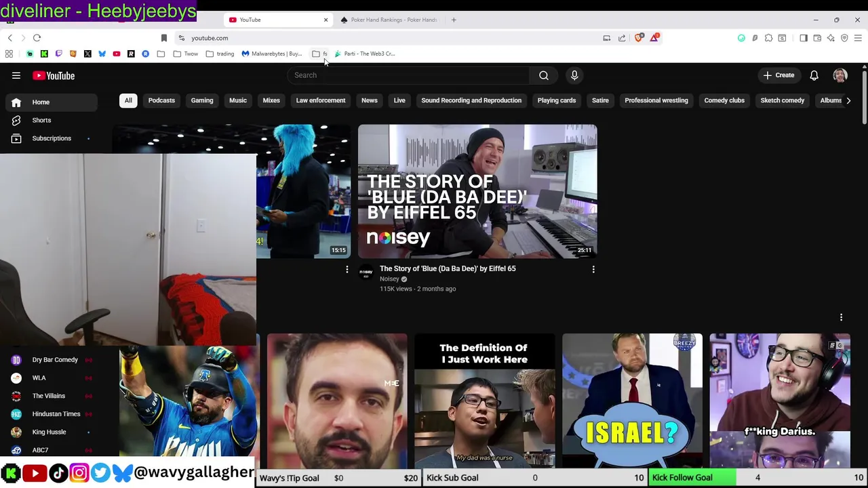This screenshot has height=488, width=868.
Task: Open the Shorts section three-dot menu
Action: coord(841,317)
